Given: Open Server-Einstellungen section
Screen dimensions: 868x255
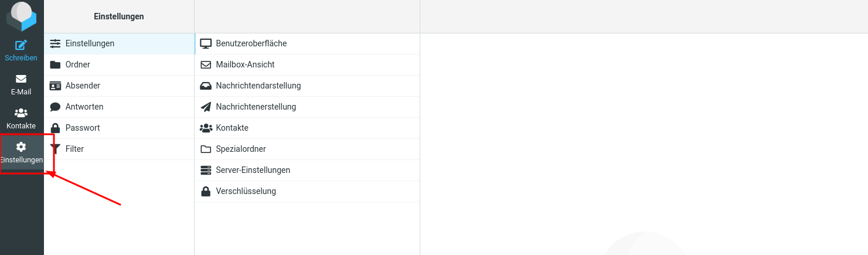Looking at the screenshot, I should [307, 170].
